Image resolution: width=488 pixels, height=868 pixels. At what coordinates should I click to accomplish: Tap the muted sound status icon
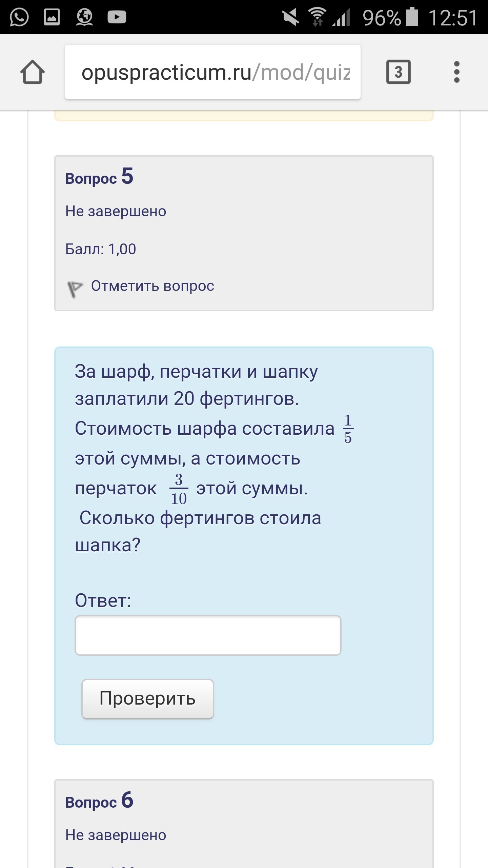[x=291, y=17]
